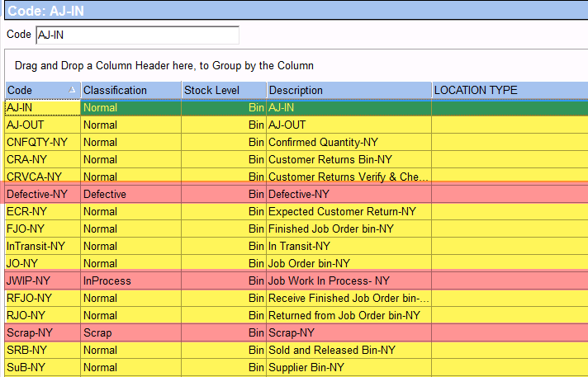Select the CRVCA-NY code cell
588x377 pixels.
(x=42, y=177)
